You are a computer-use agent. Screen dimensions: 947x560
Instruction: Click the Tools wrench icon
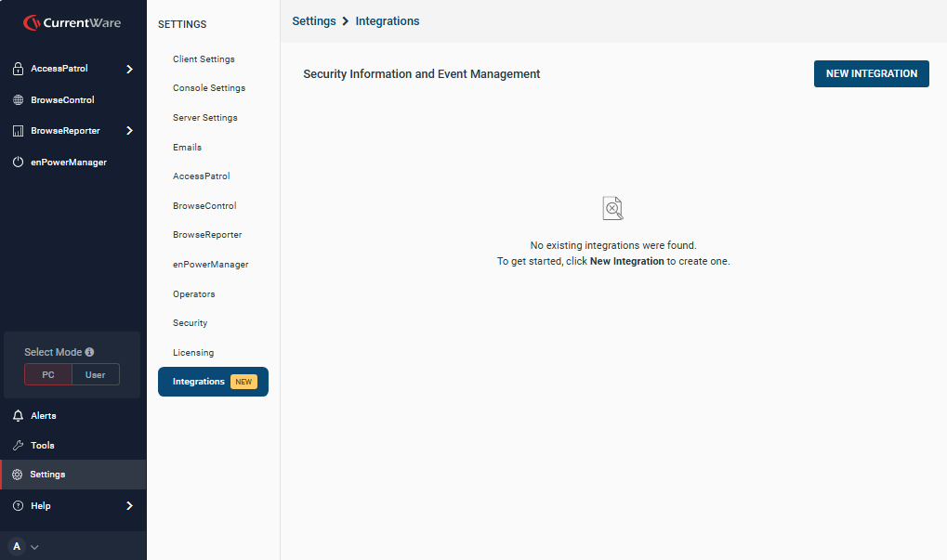[18, 446]
